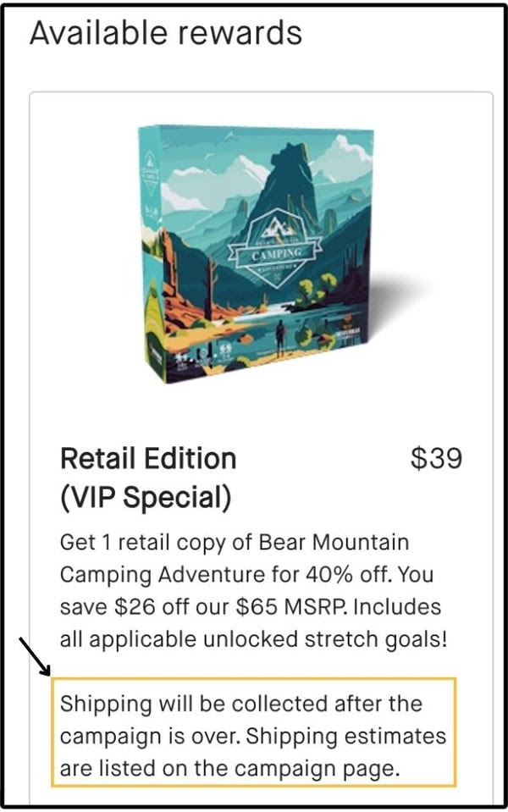Click the Available rewards heading
Viewport: 508px width, 812px height.
click(166, 33)
